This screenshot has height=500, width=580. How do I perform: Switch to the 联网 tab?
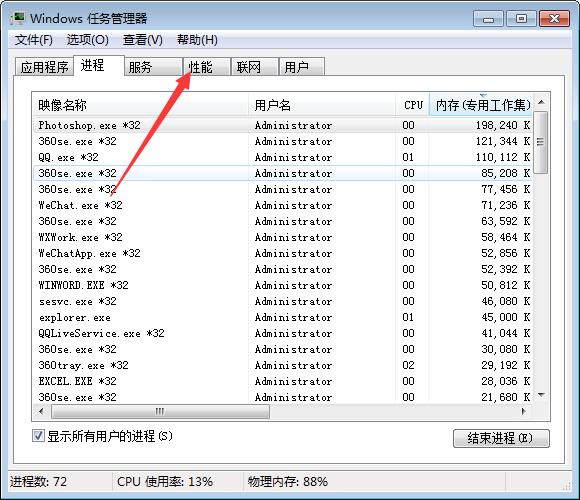point(254,67)
